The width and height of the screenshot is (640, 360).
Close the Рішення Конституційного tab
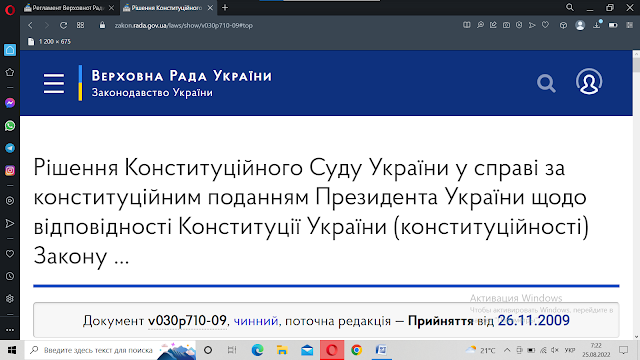coord(210,8)
